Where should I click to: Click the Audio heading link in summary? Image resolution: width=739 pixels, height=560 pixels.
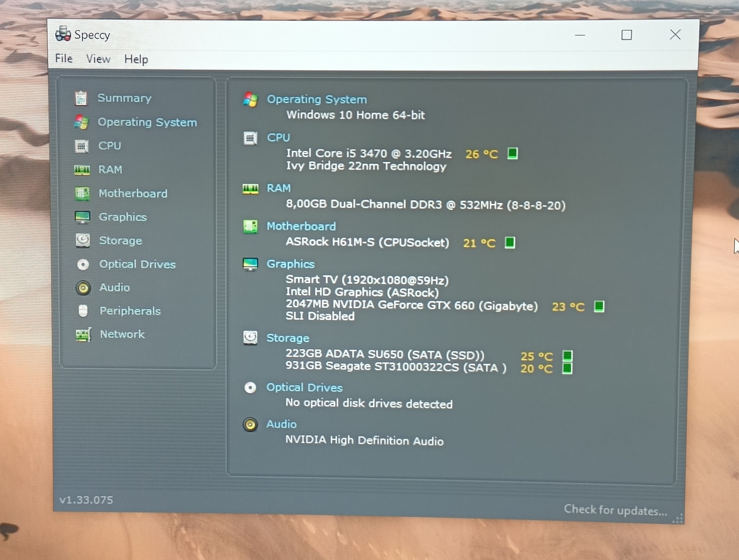coord(281,425)
